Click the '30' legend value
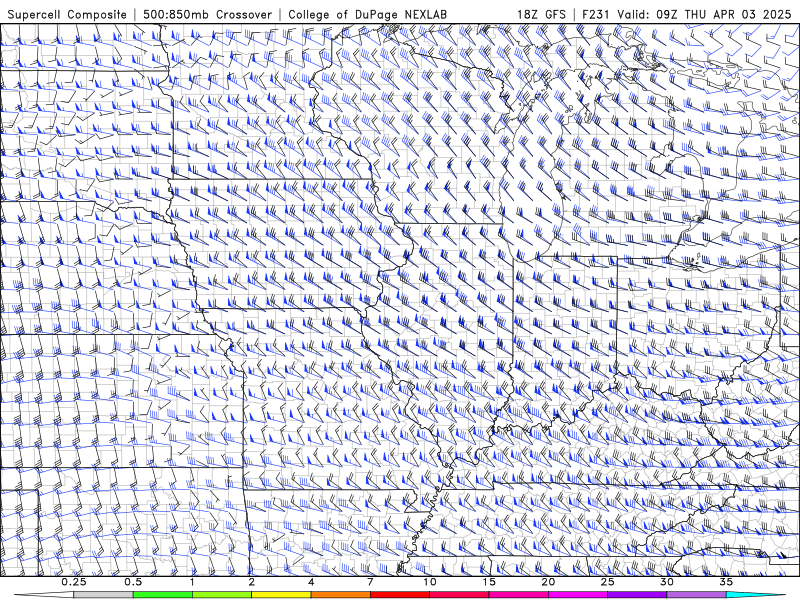The image size is (800, 600). (667, 582)
